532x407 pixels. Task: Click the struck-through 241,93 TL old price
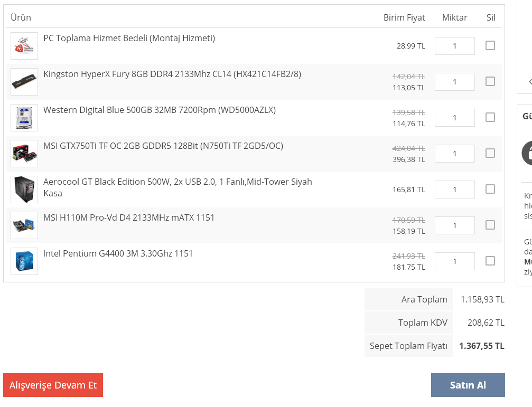click(409, 256)
